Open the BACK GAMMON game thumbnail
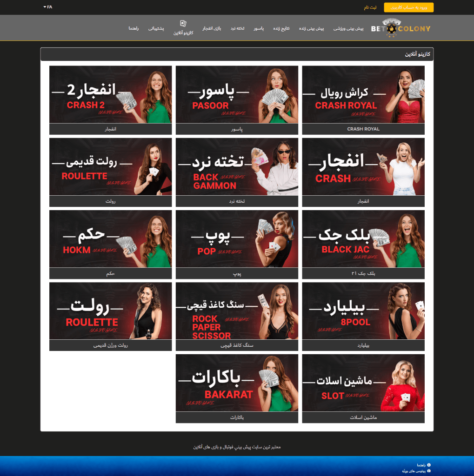 (237, 167)
